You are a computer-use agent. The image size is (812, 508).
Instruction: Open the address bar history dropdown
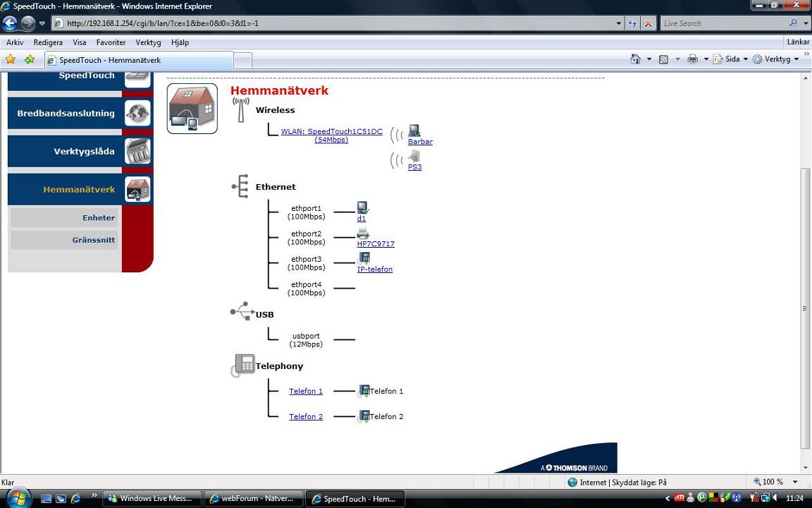(619, 23)
